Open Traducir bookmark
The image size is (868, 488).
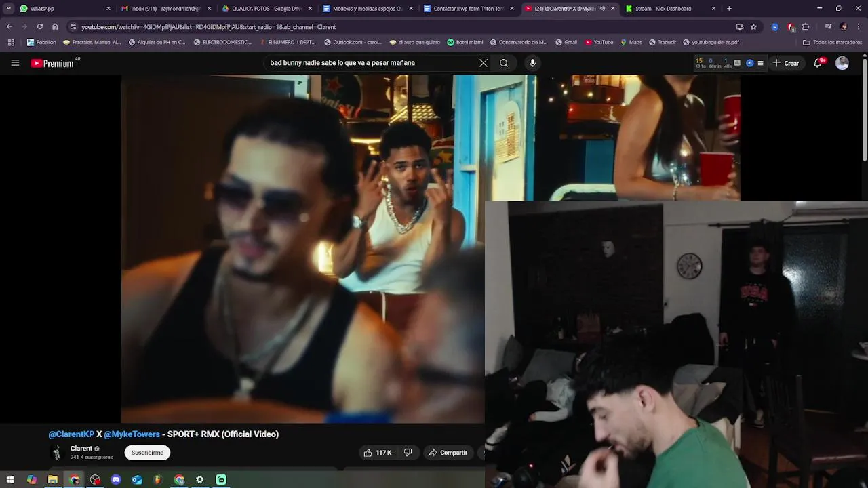pos(662,42)
